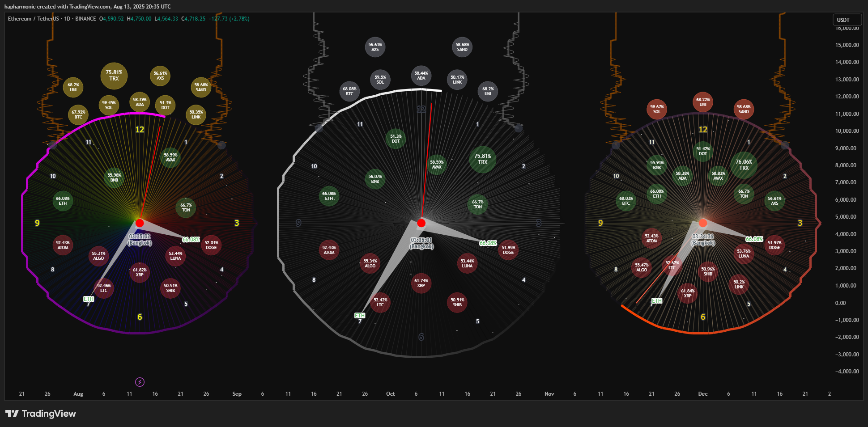
Task: Select the 50.2% LINK red bubble
Action: click(x=739, y=284)
